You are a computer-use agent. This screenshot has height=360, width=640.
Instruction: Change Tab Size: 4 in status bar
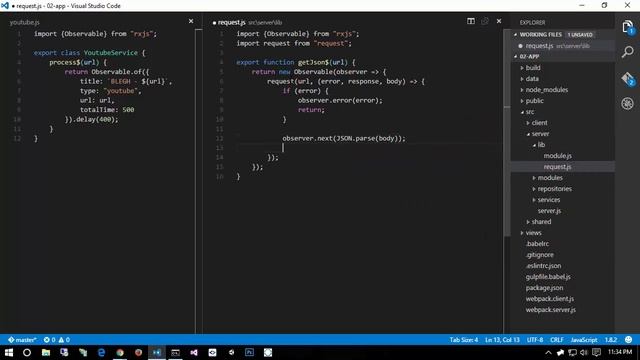coord(464,340)
